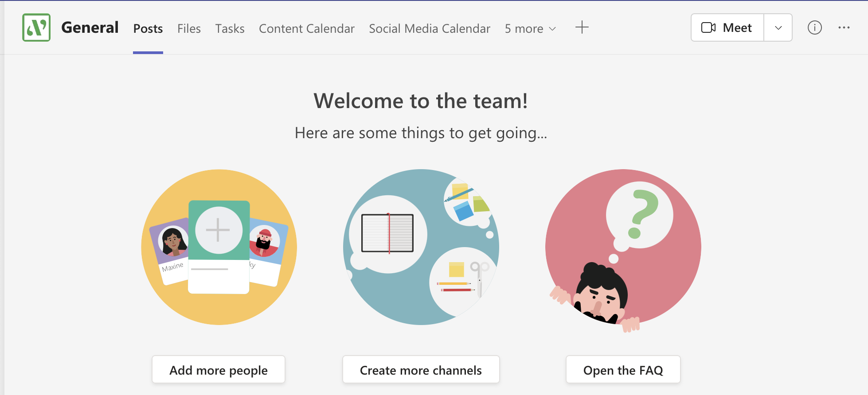Go to the Content Calendar tab
This screenshot has height=395, width=868.
pyautogui.click(x=307, y=28)
